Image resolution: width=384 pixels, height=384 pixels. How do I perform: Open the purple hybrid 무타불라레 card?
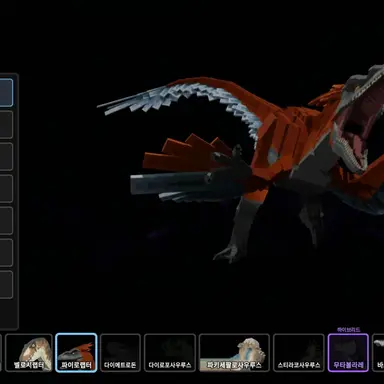pyautogui.click(x=348, y=353)
